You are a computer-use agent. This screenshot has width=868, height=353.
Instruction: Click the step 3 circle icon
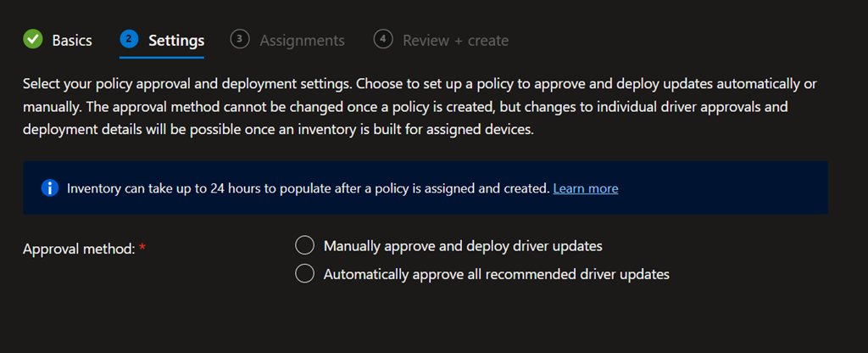click(x=240, y=39)
